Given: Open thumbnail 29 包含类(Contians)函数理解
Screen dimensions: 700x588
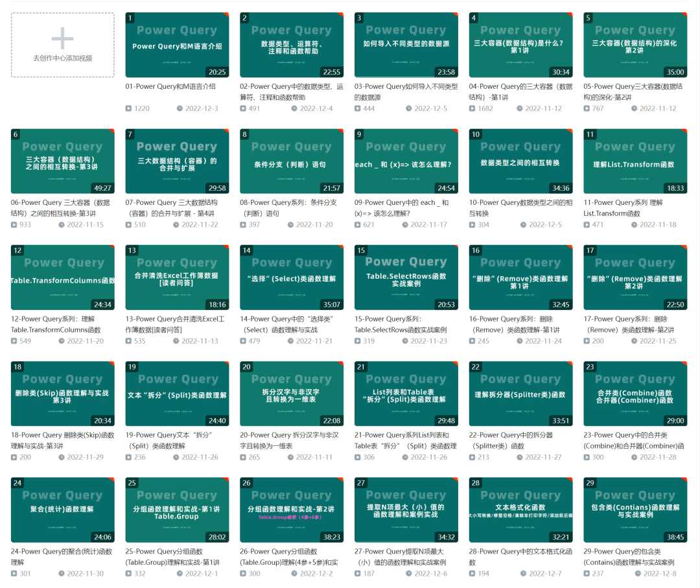Looking at the screenshot, I should click(x=635, y=510).
